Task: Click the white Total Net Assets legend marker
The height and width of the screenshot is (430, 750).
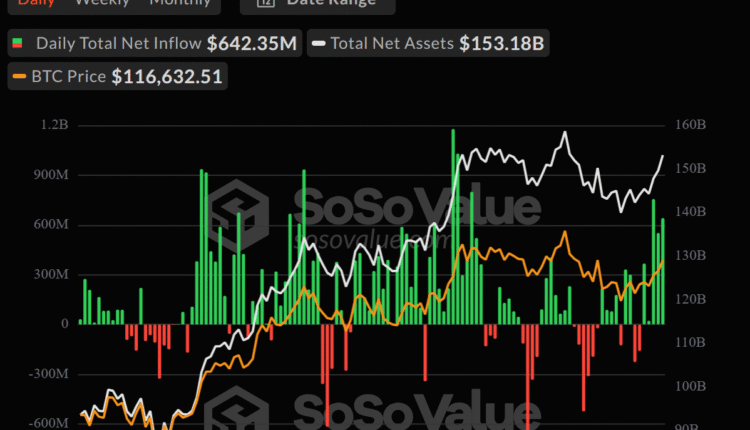Action: pos(318,44)
